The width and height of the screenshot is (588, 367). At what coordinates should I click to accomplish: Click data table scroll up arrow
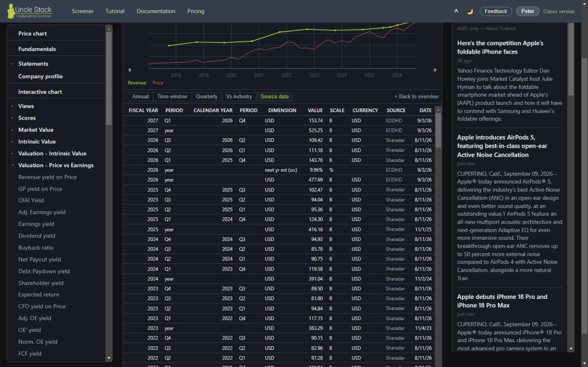click(438, 110)
